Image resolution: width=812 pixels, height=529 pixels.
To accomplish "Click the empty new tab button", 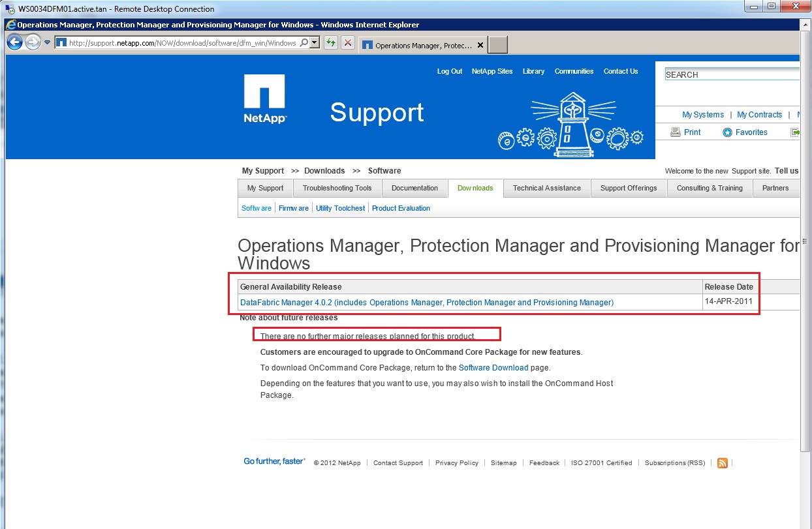I will 498,45.
